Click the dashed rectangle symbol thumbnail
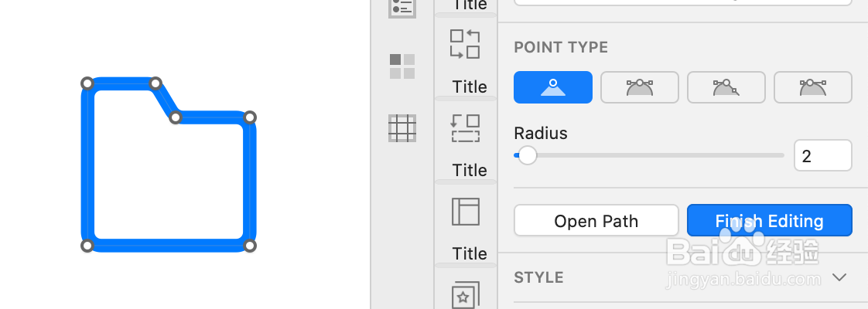 point(465,128)
